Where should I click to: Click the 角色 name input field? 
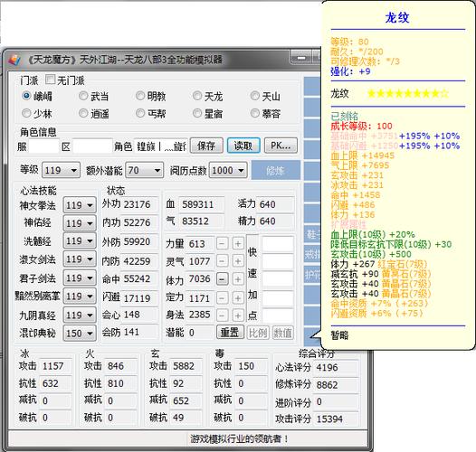(161, 146)
